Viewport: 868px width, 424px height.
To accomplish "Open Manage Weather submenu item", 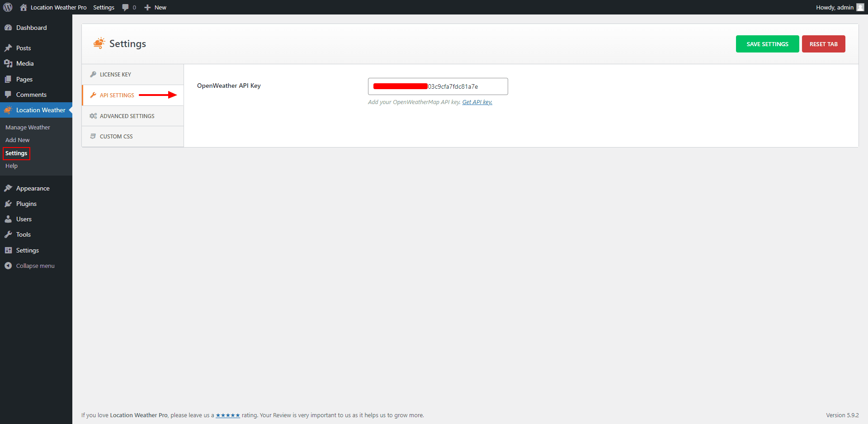I will tap(28, 128).
